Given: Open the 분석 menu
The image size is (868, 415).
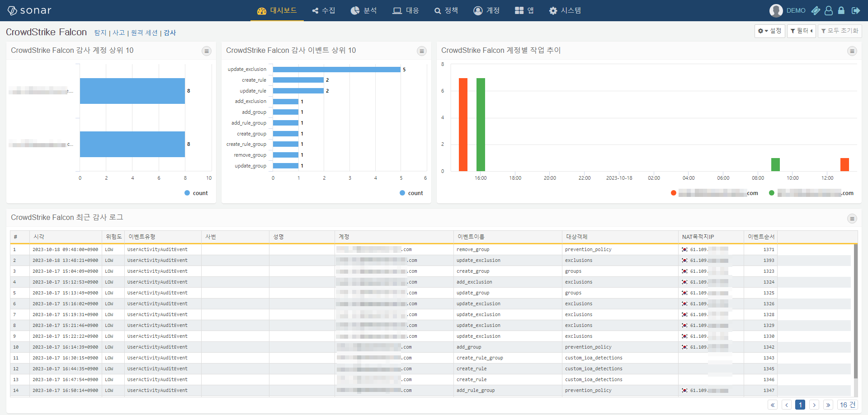Looking at the screenshot, I should pyautogui.click(x=363, y=10).
